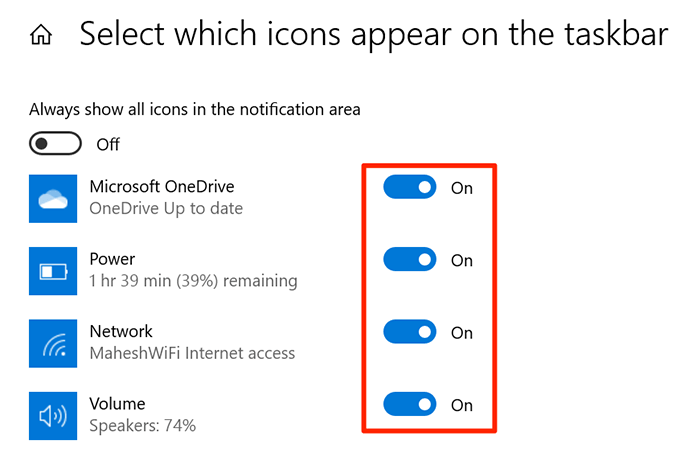Click the 'Volume' label text

coord(117,403)
